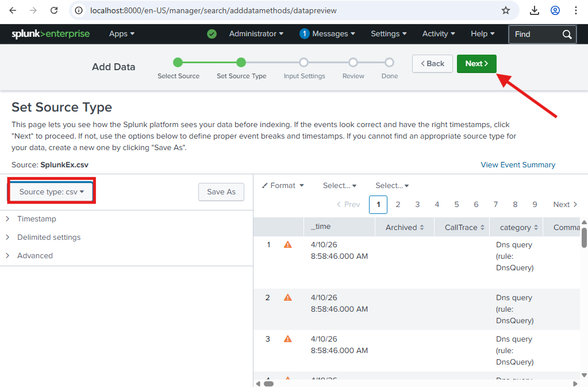Go to results page 2
This screenshot has width=588, height=387.
[x=398, y=205]
